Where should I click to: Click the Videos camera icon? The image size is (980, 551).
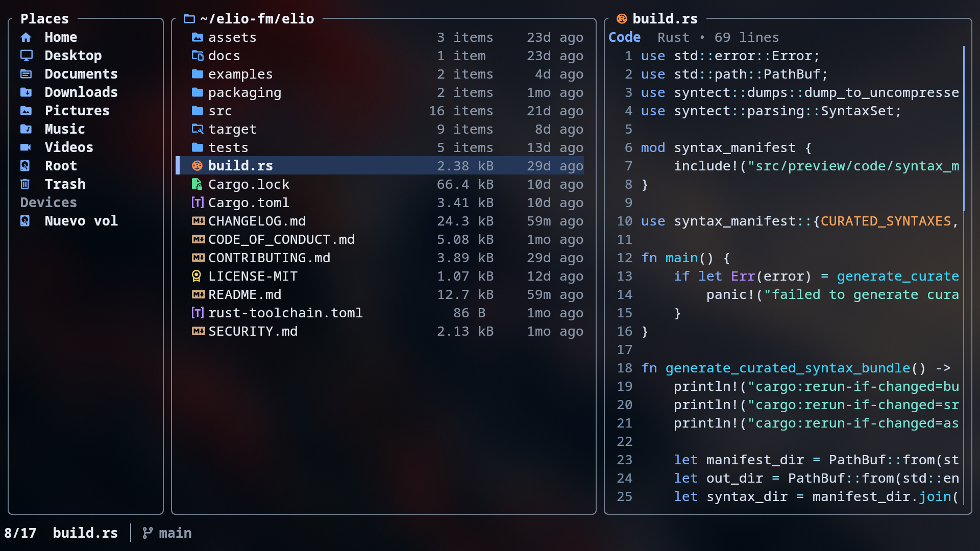tap(26, 147)
